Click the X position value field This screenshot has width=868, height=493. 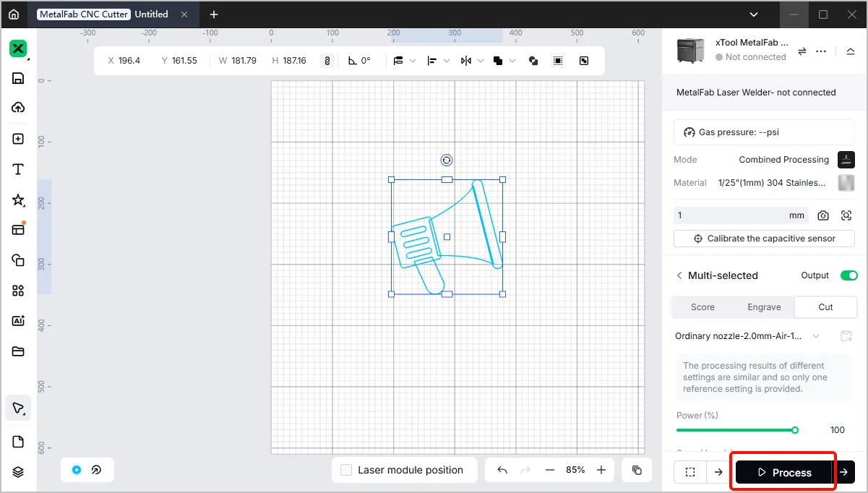[x=129, y=61]
